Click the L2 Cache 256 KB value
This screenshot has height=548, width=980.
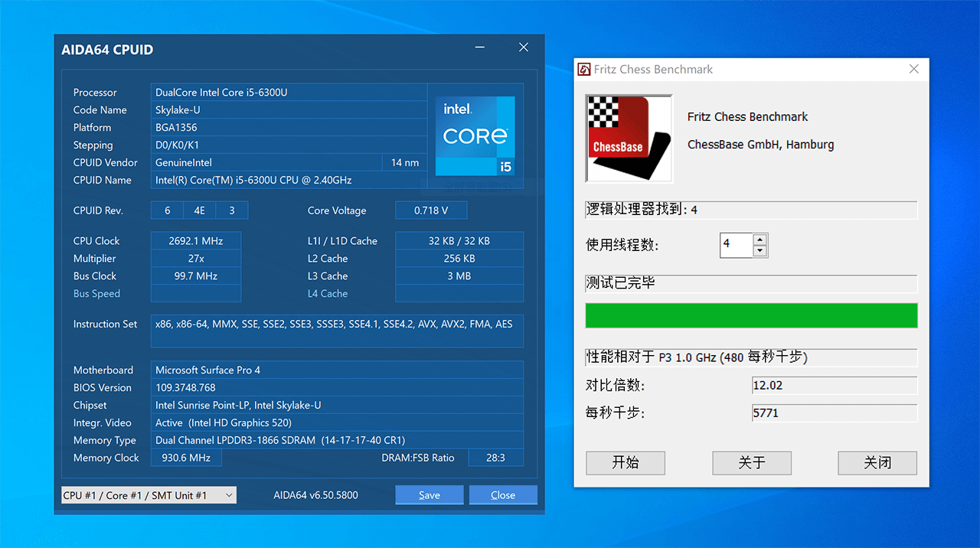459,258
